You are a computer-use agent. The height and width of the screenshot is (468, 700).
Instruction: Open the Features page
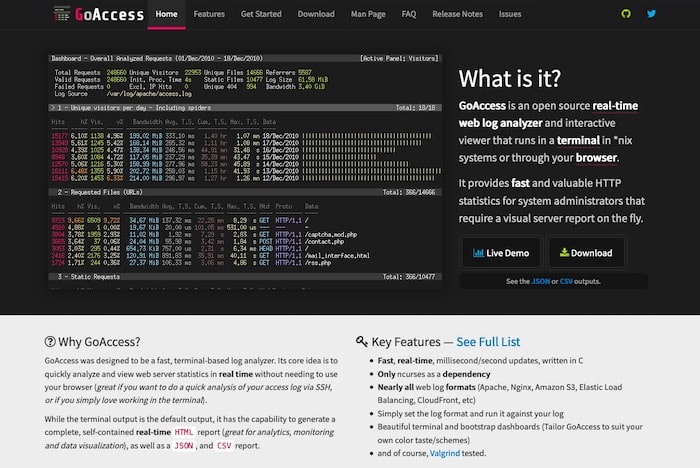[x=209, y=14]
